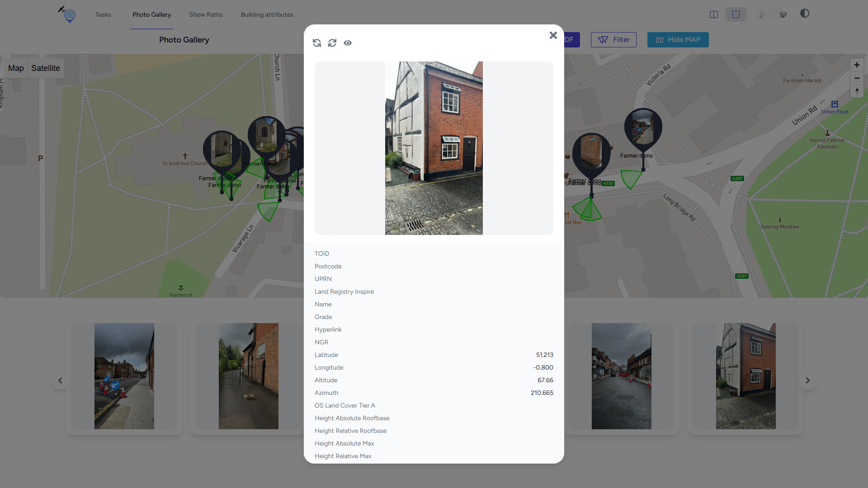The image size is (868, 488).
Task: Close the photo details popup
Action: 553,35
